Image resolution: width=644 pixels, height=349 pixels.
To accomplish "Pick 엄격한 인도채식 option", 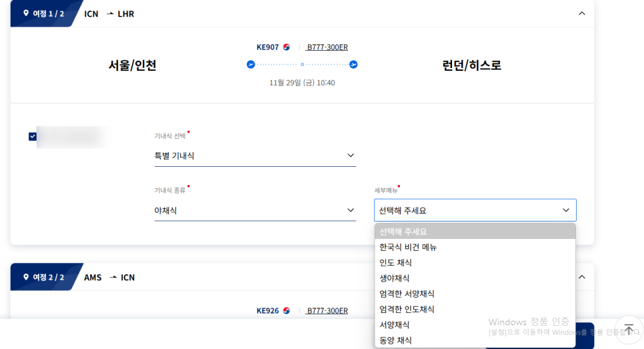I will coord(475,310).
